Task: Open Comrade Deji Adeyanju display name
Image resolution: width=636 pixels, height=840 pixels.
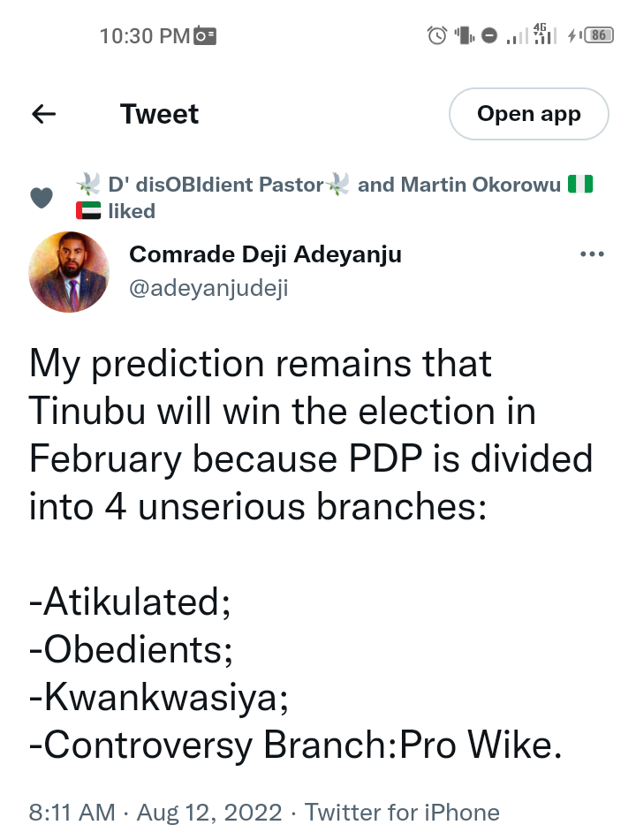Action: click(x=265, y=254)
